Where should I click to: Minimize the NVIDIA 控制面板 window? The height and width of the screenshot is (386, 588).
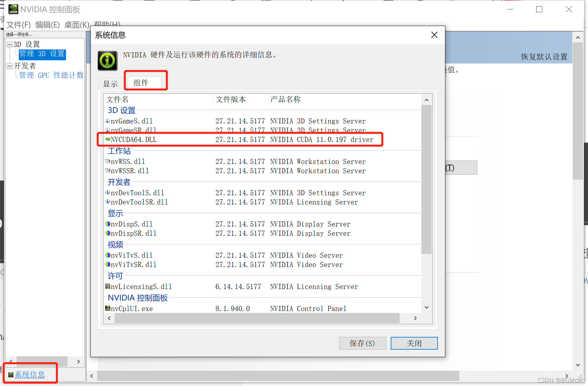(510, 10)
